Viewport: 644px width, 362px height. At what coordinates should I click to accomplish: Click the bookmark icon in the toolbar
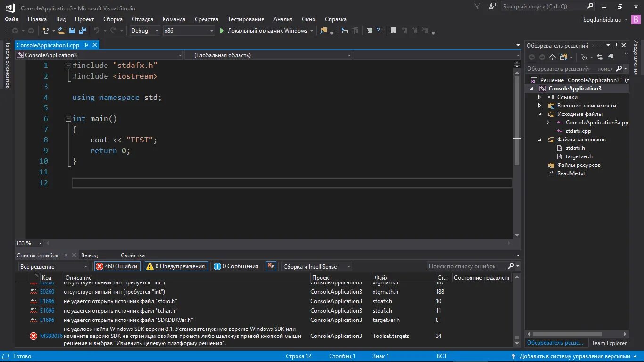click(x=393, y=31)
